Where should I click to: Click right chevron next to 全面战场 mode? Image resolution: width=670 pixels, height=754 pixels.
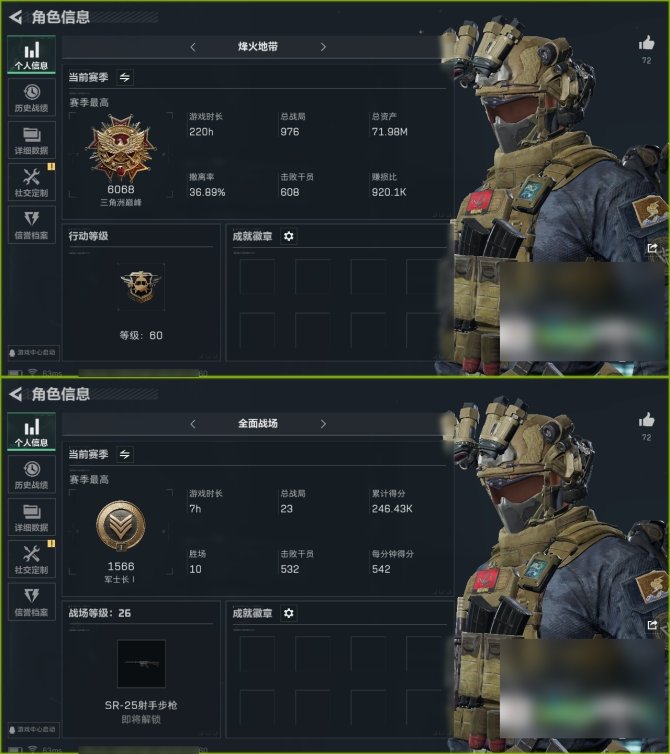[323, 424]
